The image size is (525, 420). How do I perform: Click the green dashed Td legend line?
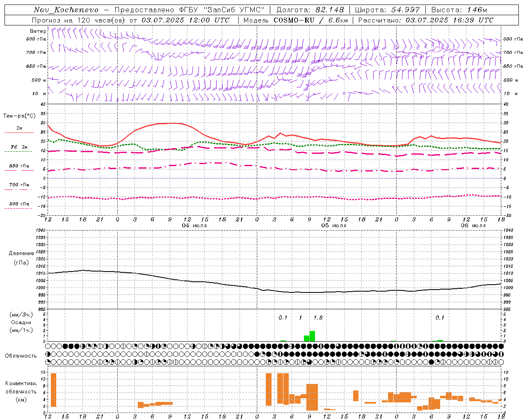pos(18,151)
